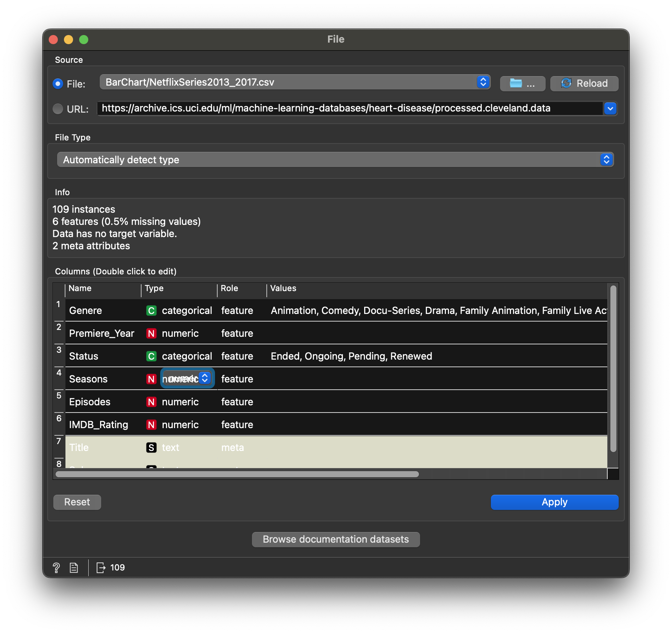Click the folder browse icon button
Screen dimensions: 672x634
522,83
